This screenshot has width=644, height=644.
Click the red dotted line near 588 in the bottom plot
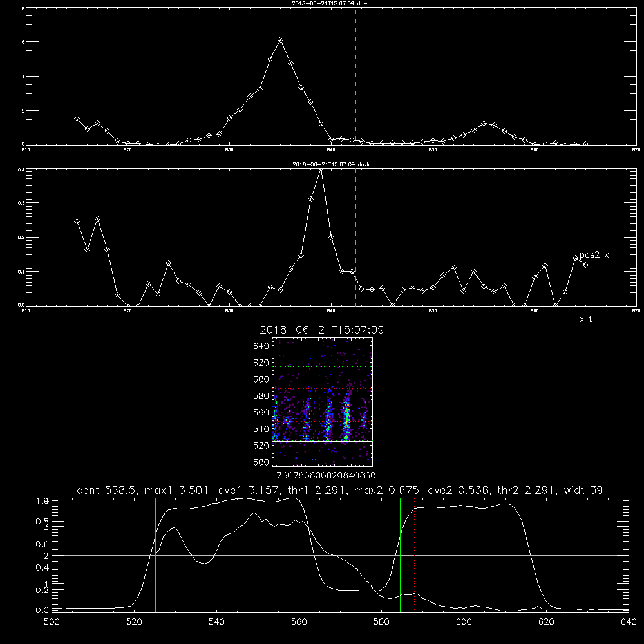click(414, 555)
